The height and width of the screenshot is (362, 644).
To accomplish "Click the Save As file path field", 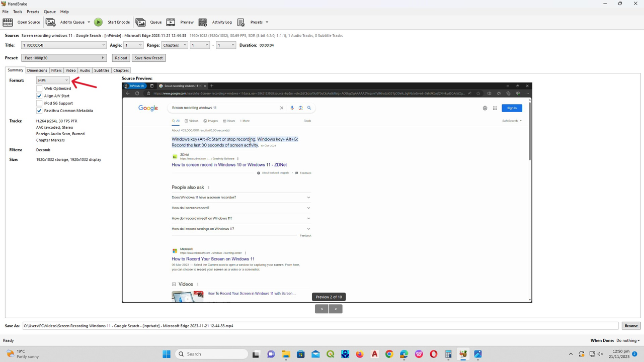I will [320, 326].
